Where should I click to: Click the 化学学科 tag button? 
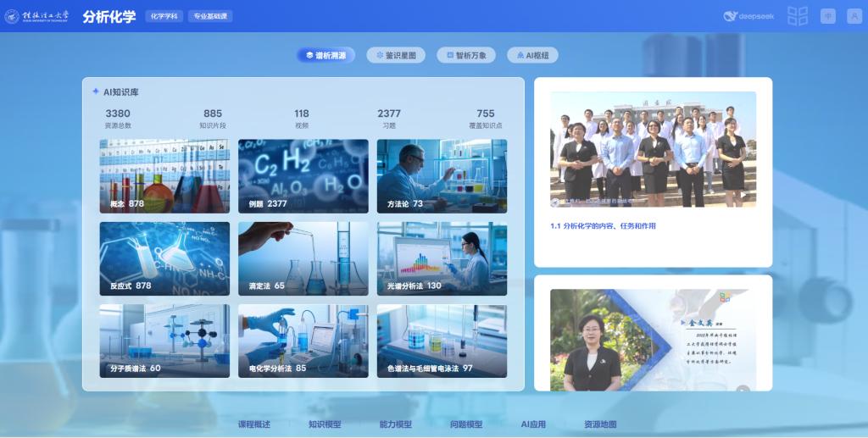(x=164, y=16)
